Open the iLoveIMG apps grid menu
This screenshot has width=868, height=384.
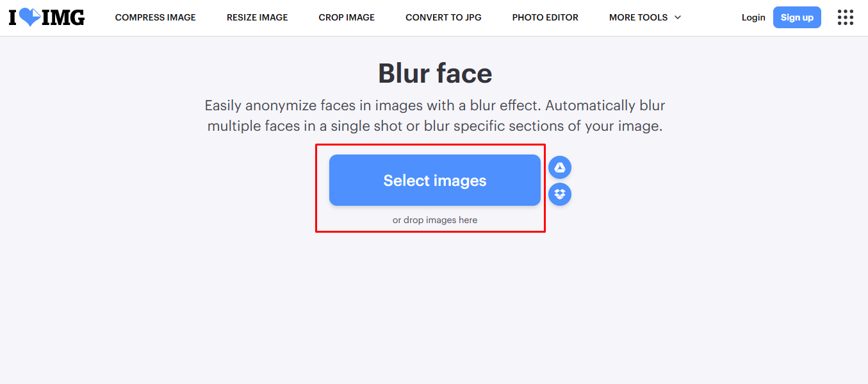pyautogui.click(x=845, y=17)
